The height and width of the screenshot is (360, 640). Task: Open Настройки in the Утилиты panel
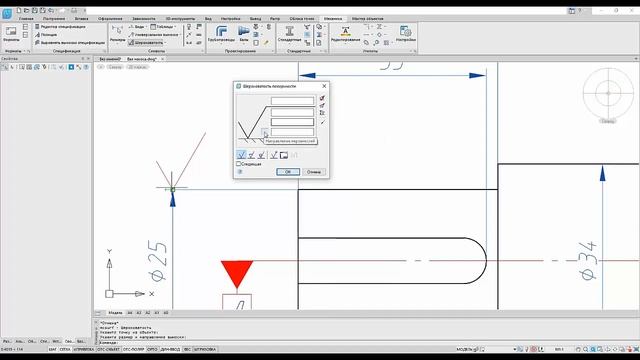pos(405,34)
